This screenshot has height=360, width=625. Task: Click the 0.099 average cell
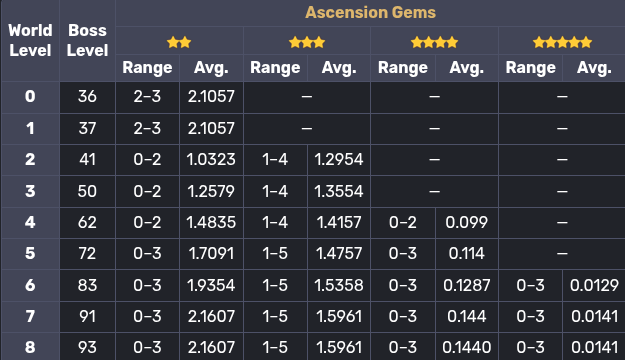[466, 222]
